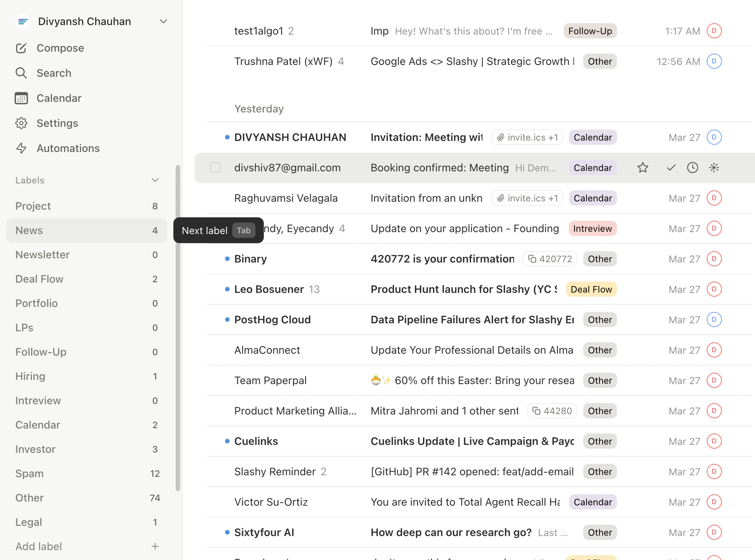This screenshot has height=560, width=755.
Task: Trigger the AI action on the selected email
Action: (x=714, y=168)
